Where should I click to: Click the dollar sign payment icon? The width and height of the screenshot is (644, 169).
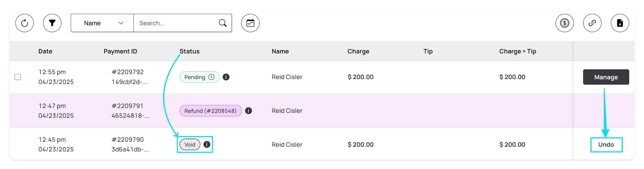point(564,23)
